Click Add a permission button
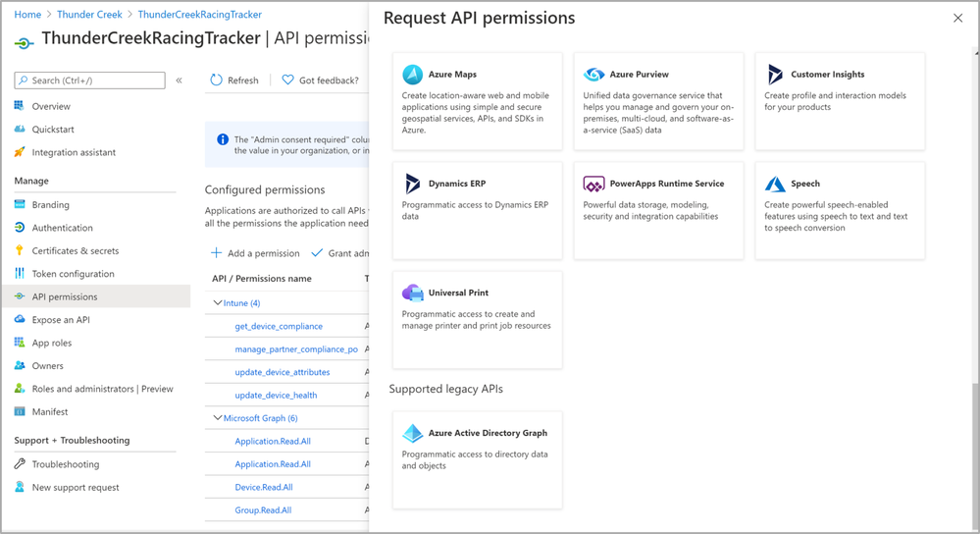This screenshot has height=534, width=980. pos(255,253)
